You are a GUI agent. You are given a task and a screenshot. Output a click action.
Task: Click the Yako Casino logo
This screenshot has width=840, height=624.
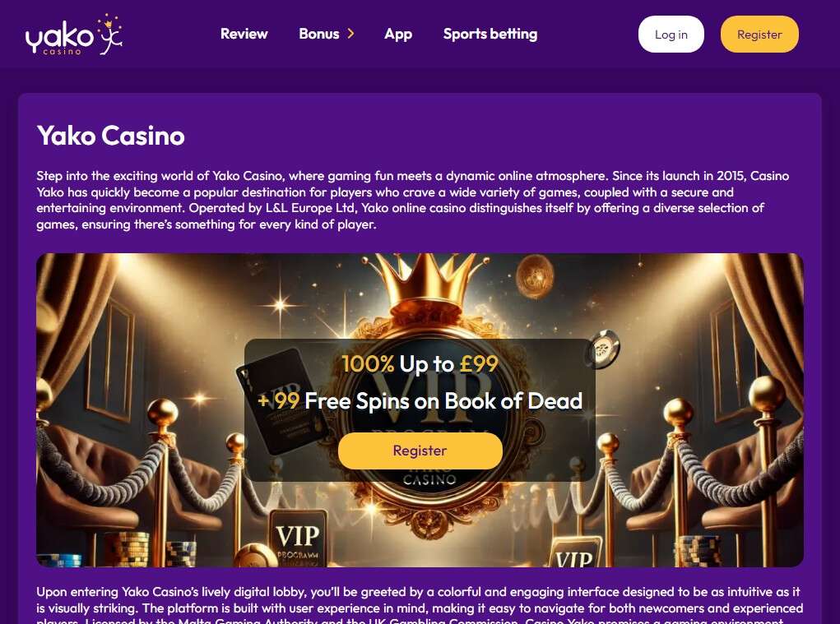[74, 35]
